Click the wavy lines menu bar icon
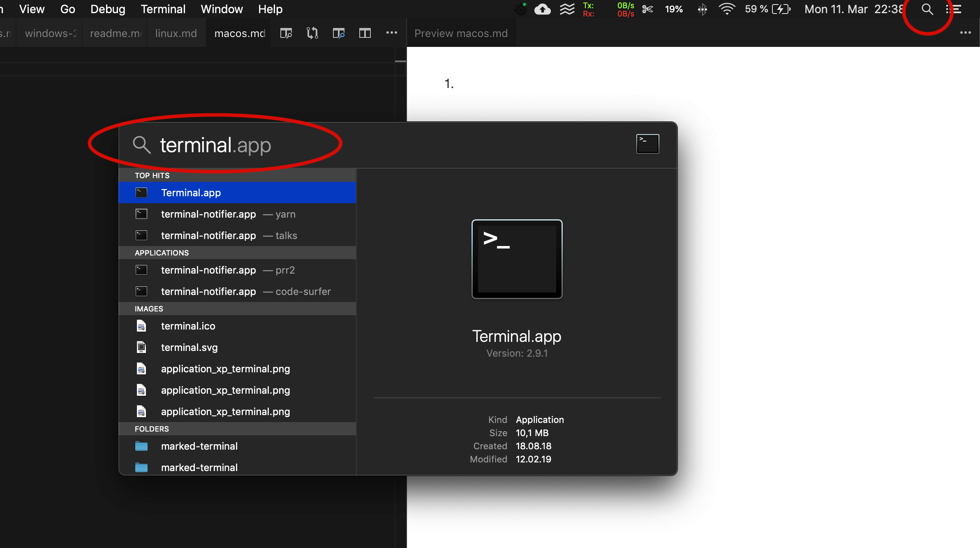This screenshot has height=548, width=980. pos(567,9)
